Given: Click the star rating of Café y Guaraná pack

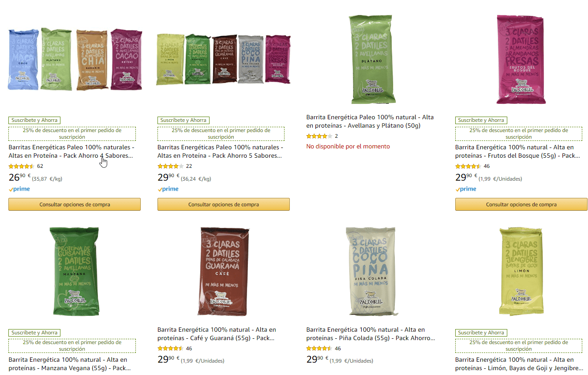Looking at the screenshot, I should tap(170, 348).
